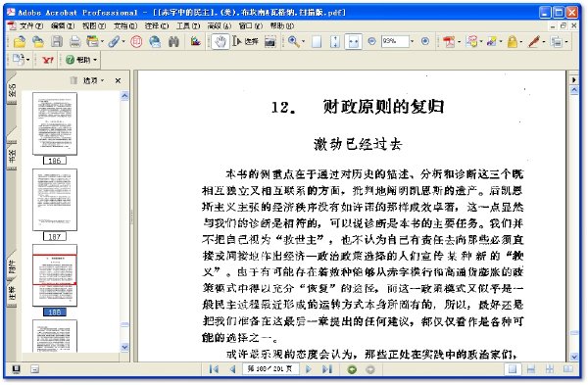Click green Previous View button
The height and width of the screenshot is (385, 588).
(x=352, y=369)
